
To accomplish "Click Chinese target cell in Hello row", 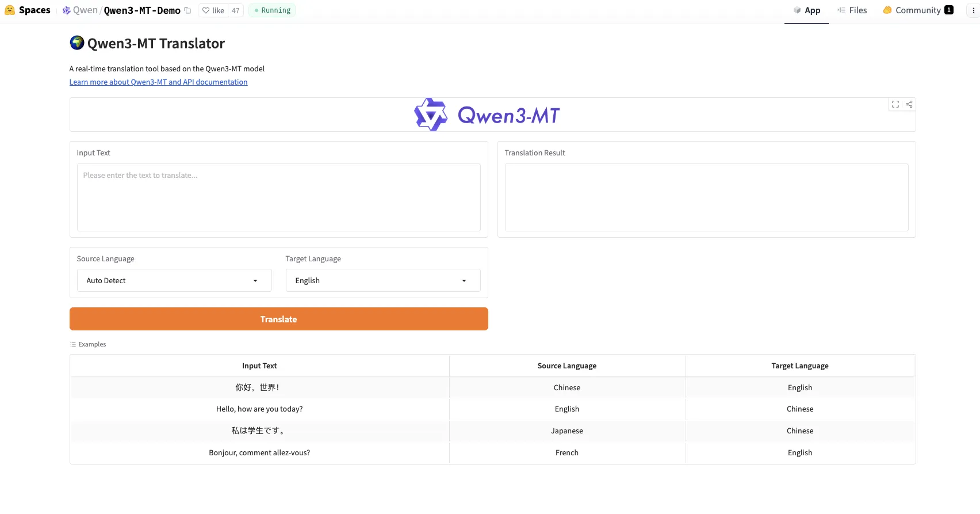I will (x=800, y=409).
